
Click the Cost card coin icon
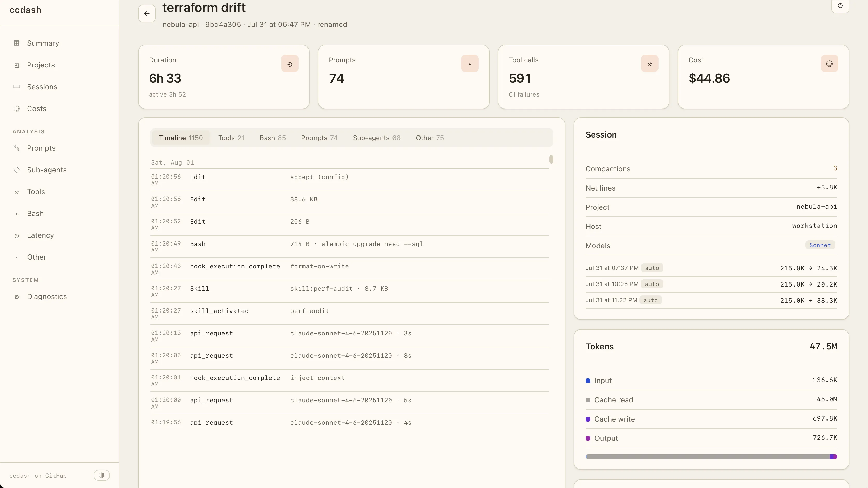(x=829, y=64)
